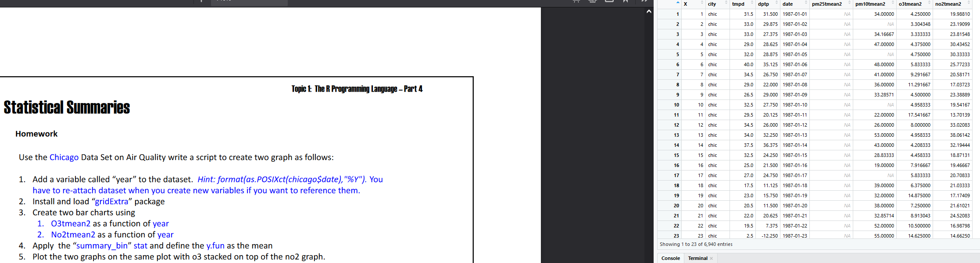Select row number 20 in the data viewer

tap(676, 206)
